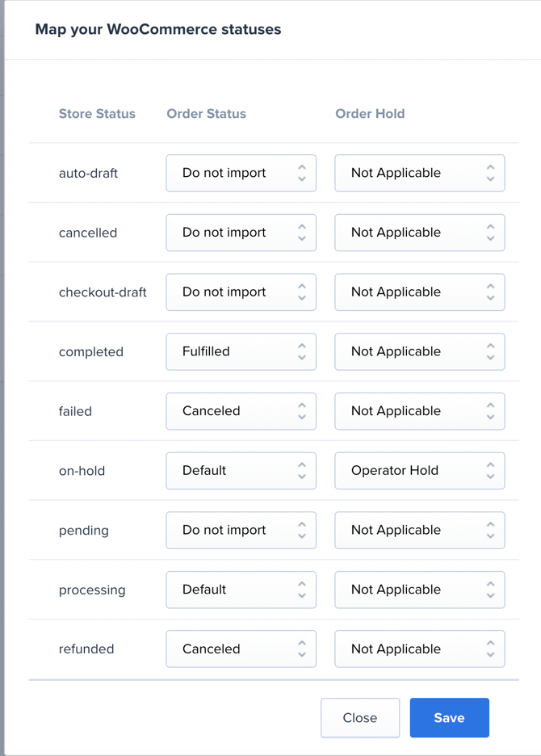
Task: Click the stepper chevrons on pending's Do not import
Action: 302,530
